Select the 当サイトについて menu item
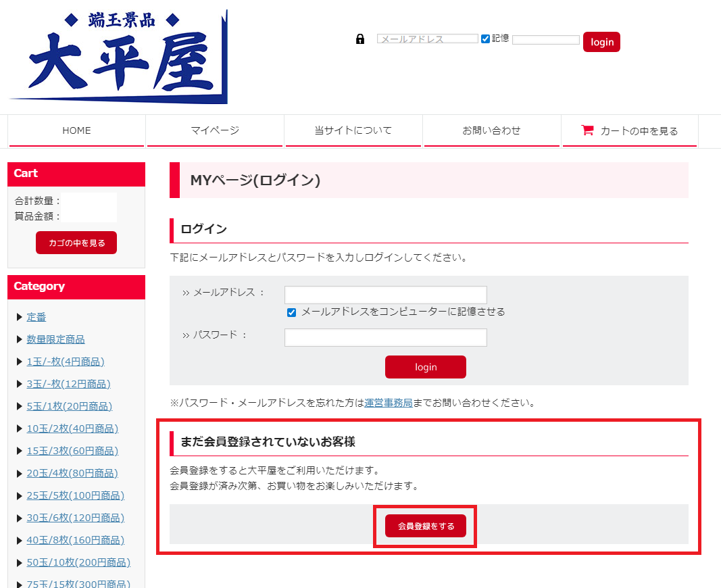 (x=353, y=130)
